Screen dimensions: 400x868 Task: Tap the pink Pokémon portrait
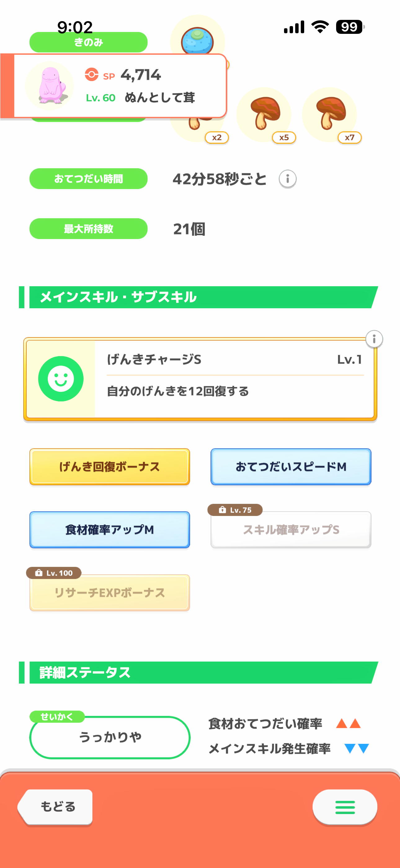click(x=50, y=86)
